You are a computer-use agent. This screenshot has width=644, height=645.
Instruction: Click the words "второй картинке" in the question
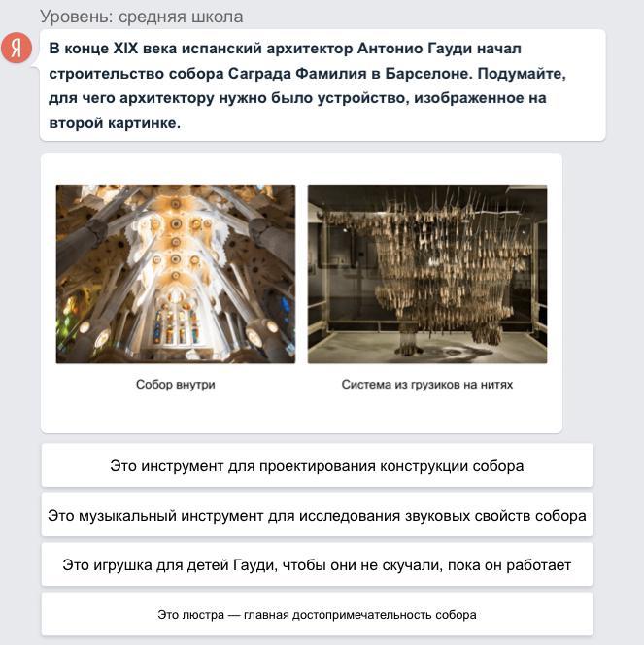tap(114, 123)
